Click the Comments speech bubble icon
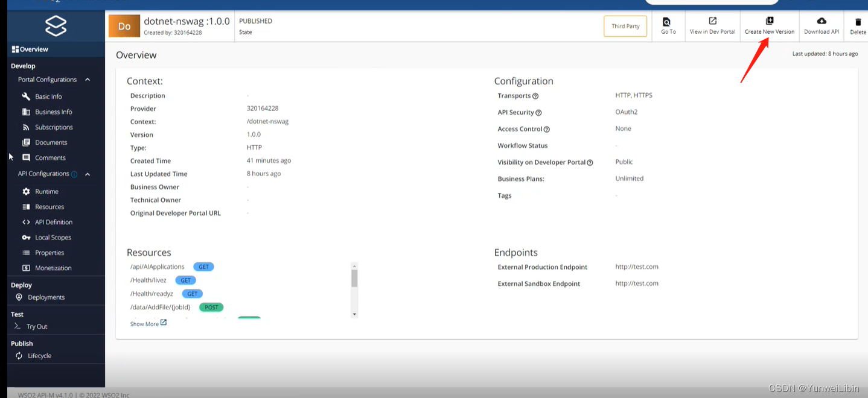Screen dimensions: 868x398 coord(26,157)
